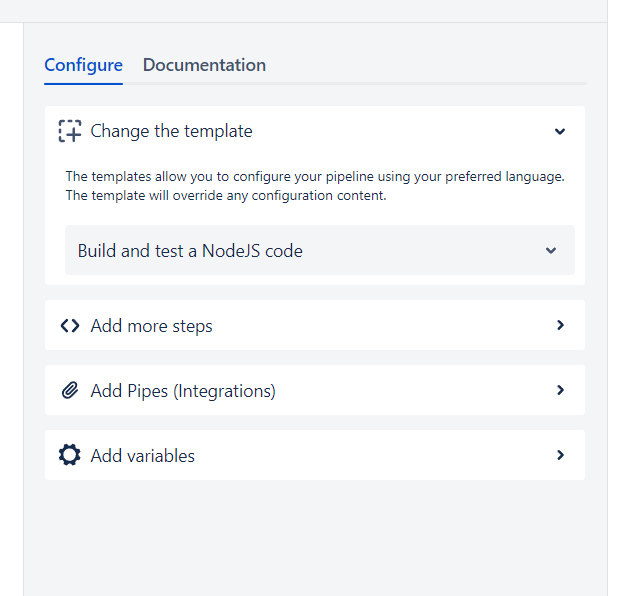Viewport: 631px width, 596px height.
Task: Open the Build and test a NodeJS code dropdown
Action: [x=320, y=250]
